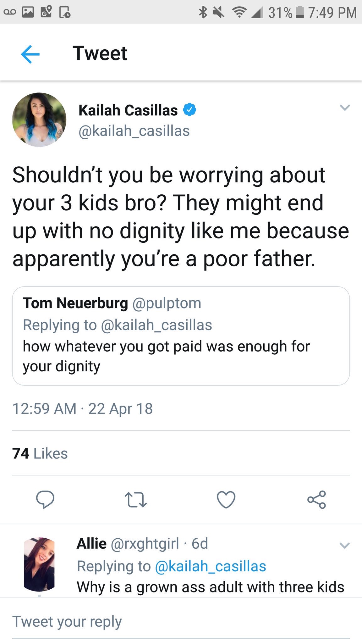
Task: Click the reply speech bubble icon
Action: click(45, 499)
